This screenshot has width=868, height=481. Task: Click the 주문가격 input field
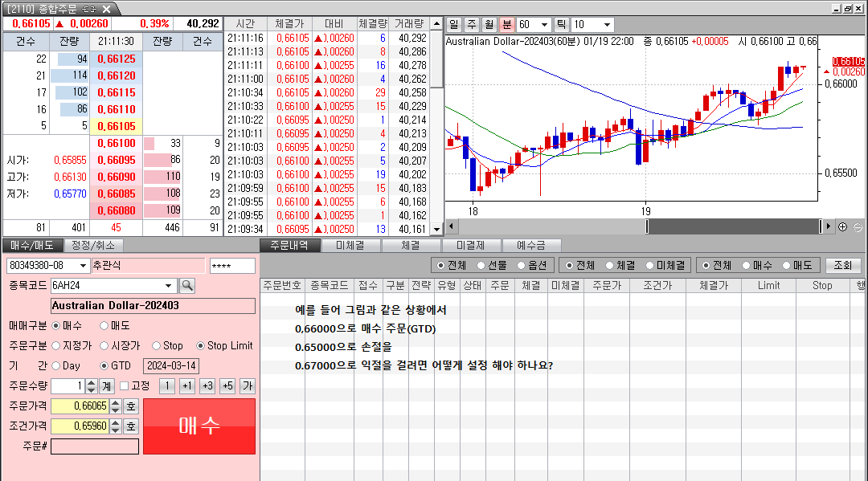coord(79,406)
